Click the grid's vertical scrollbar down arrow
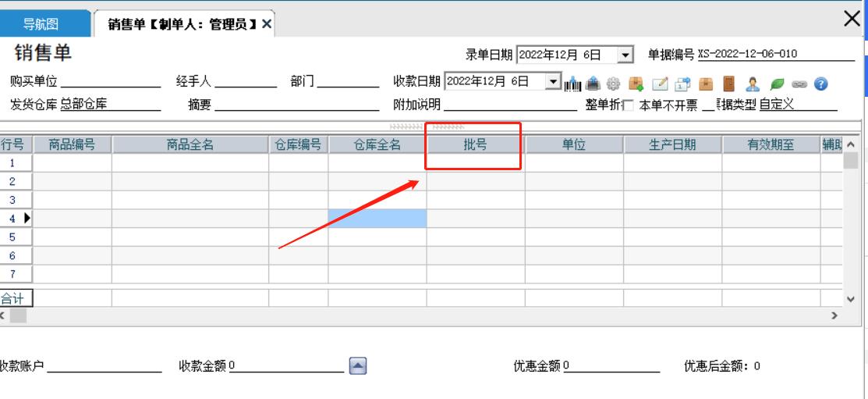The height and width of the screenshot is (399, 868). (851, 299)
